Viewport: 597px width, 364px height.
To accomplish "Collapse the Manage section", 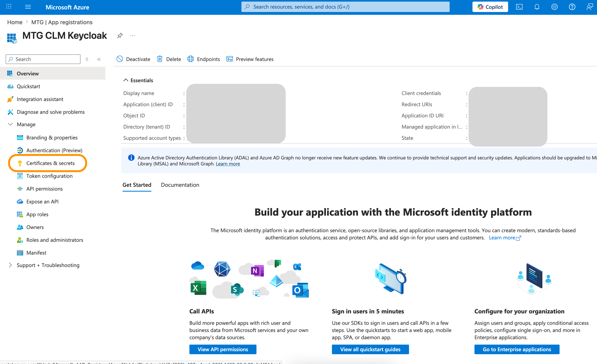I will click(x=10, y=124).
